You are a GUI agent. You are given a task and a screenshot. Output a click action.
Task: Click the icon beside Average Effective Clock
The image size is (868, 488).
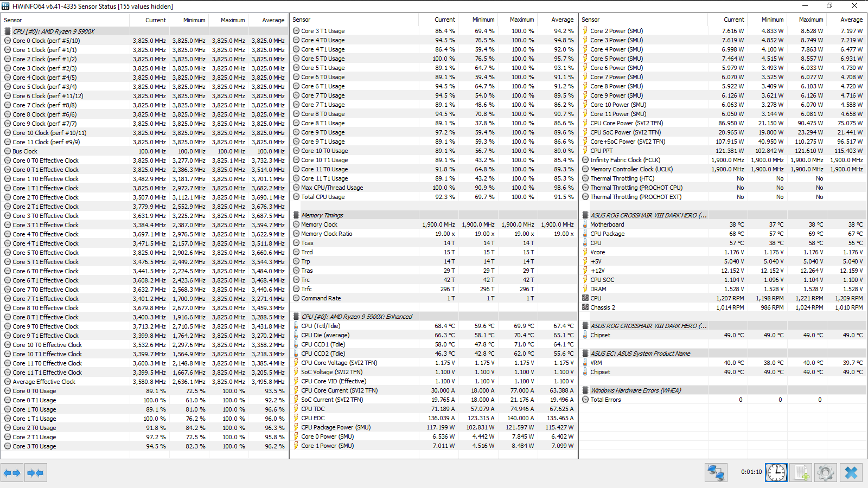pos(8,382)
